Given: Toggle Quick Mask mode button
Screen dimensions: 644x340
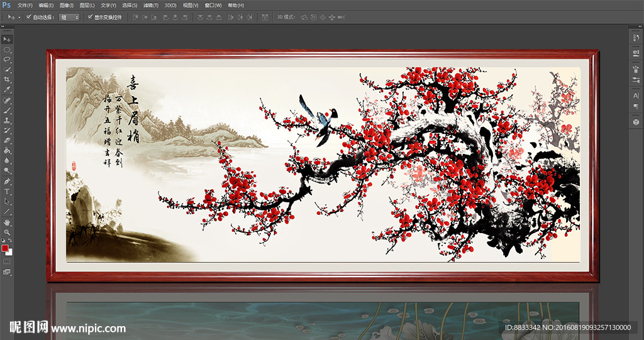Looking at the screenshot, I should [7, 261].
